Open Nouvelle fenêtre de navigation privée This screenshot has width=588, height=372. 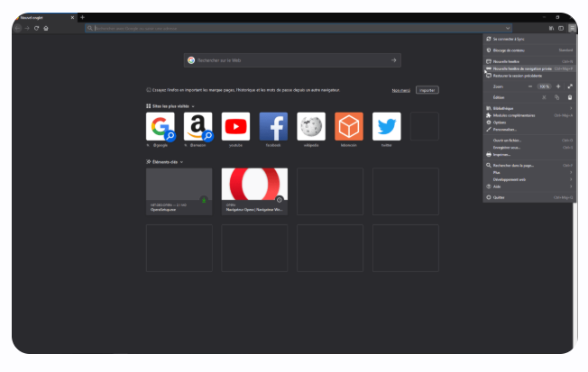coord(529,68)
